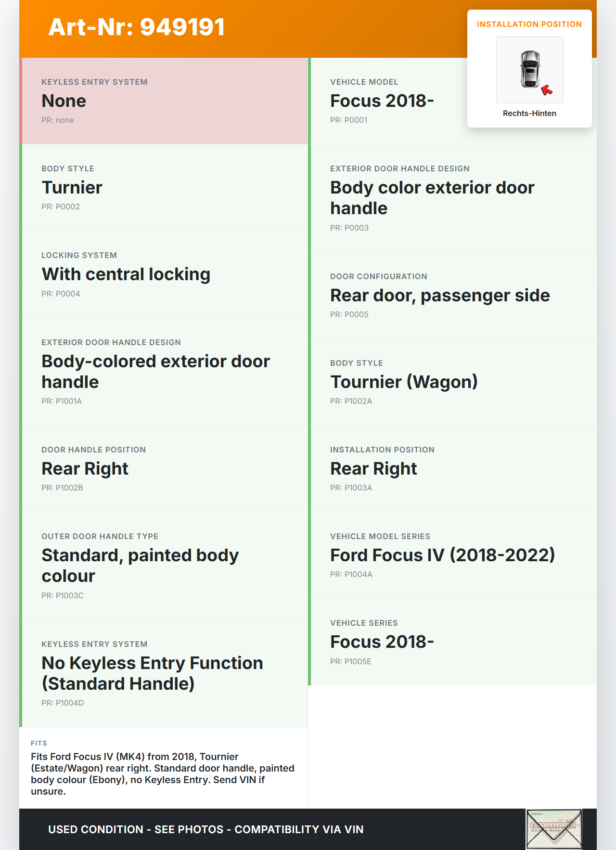The image size is (616, 850).
Task: Click the top-view car installation image
Action: click(529, 69)
